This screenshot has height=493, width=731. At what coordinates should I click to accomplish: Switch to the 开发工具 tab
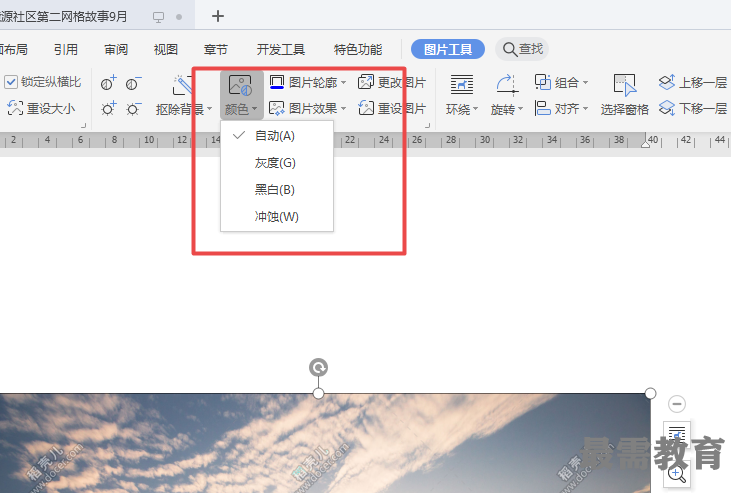point(280,49)
